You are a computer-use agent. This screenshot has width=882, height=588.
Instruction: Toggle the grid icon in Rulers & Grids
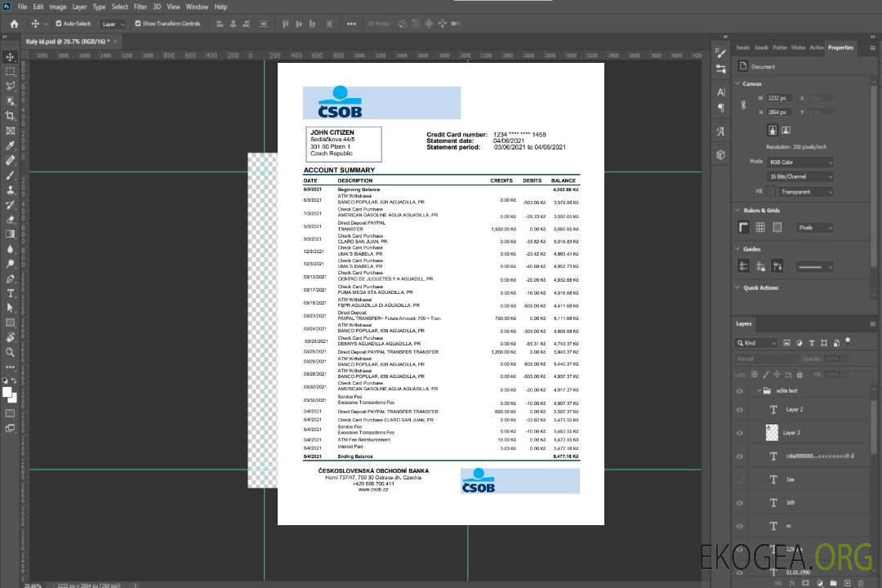point(760,227)
